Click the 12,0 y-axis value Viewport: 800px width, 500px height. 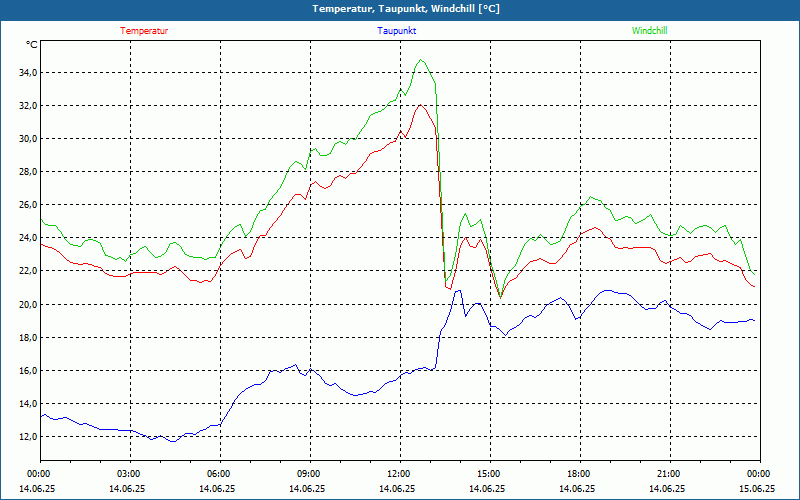tap(28, 437)
